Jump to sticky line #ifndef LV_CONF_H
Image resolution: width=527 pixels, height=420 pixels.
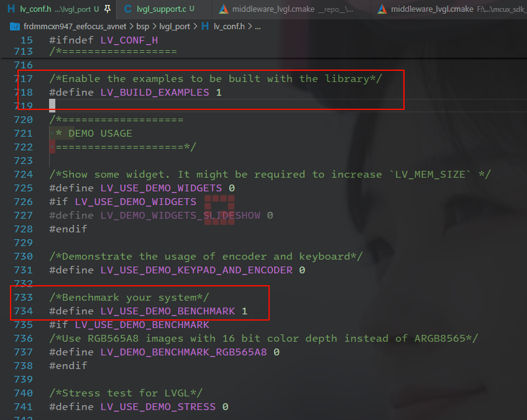coord(103,40)
